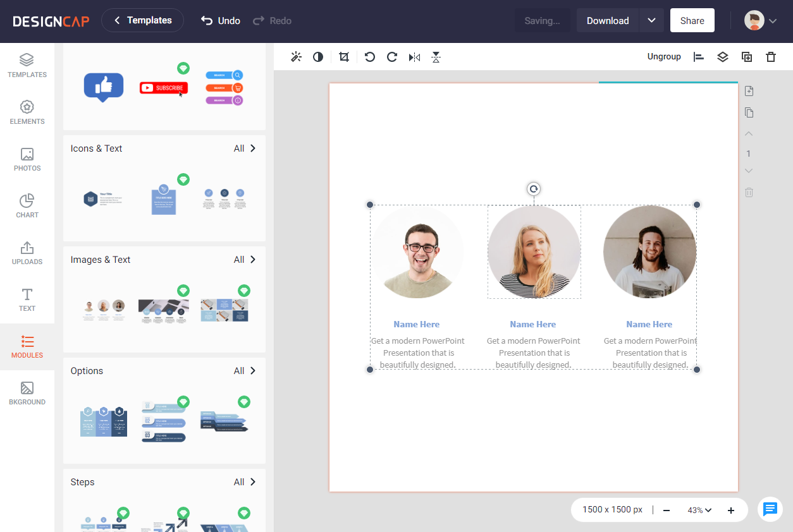Click the Share button

692,20
